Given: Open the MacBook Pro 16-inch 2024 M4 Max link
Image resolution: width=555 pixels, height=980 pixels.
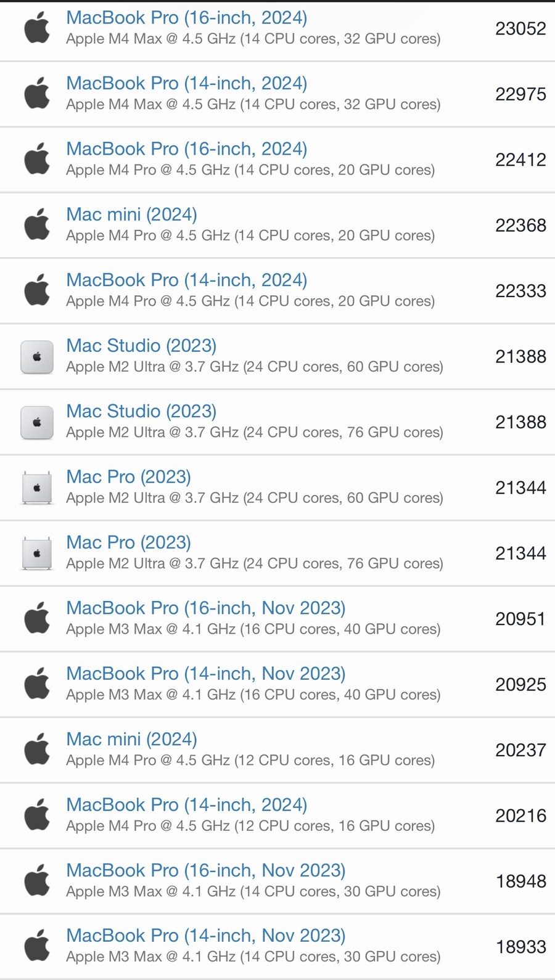Looking at the screenshot, I should (x=186, y=18).
